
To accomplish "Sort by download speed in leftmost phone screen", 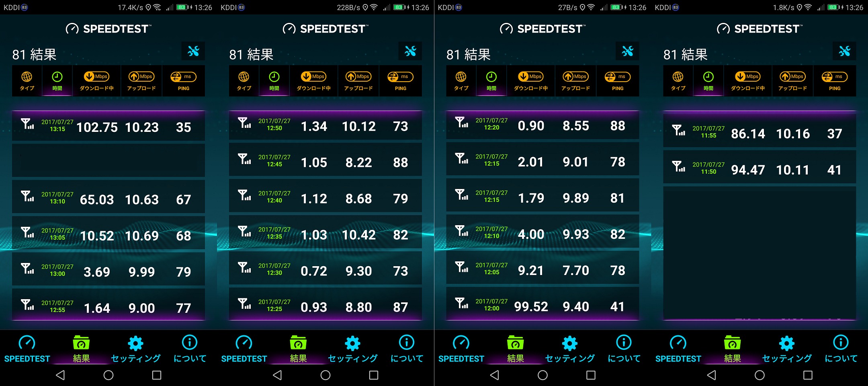I will click(x=96, y=81).
